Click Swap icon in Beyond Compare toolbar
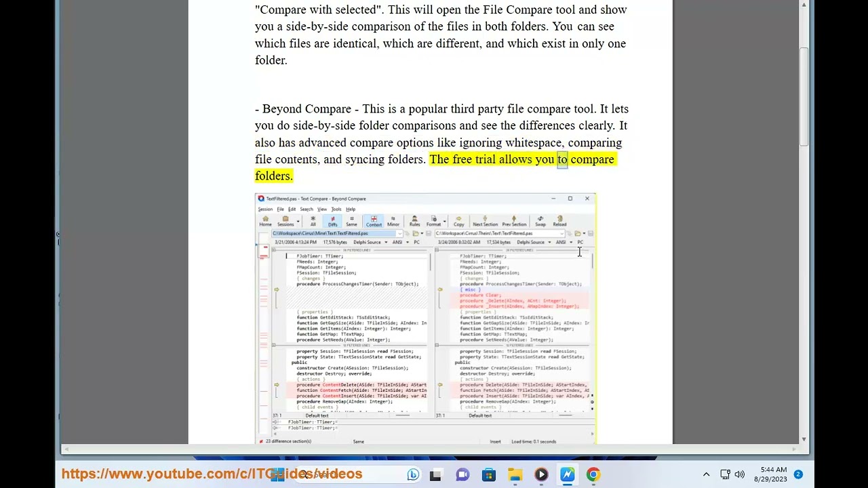Image resolution: width=868 pixels, height=488 pixels. pyautogui.click(x=540, y=221)
